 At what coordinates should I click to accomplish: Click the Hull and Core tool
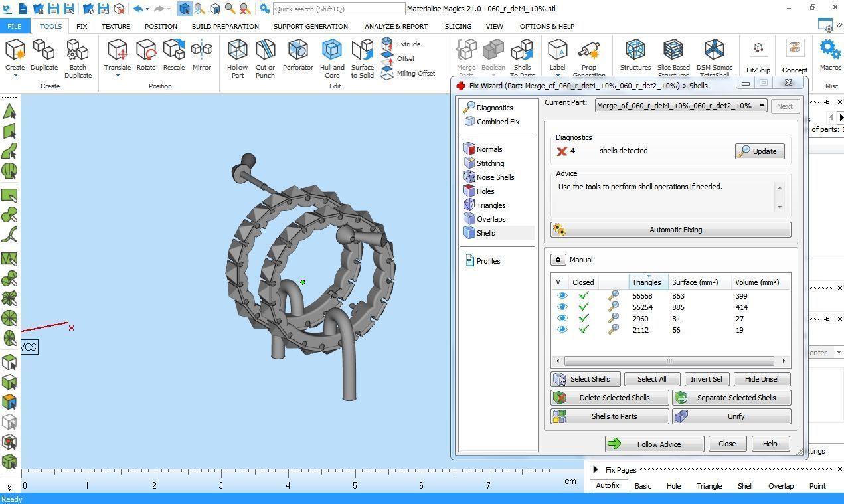point(332,58)
